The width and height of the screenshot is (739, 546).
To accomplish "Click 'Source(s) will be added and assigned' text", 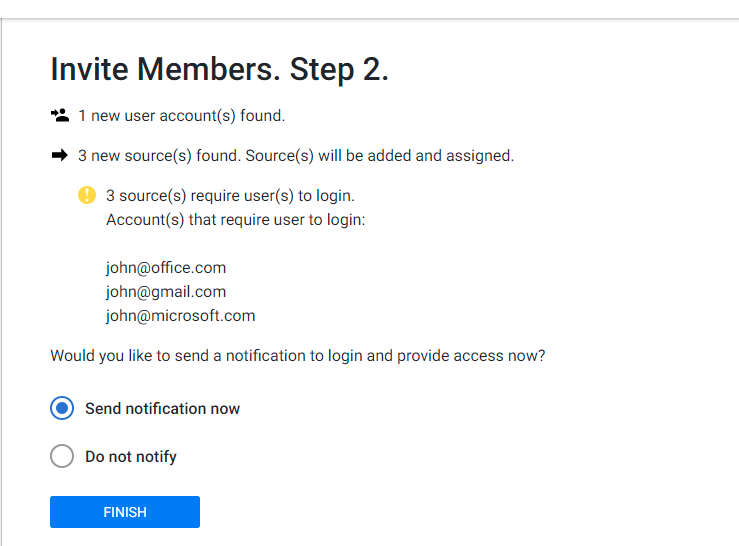I will click(380, 156).
